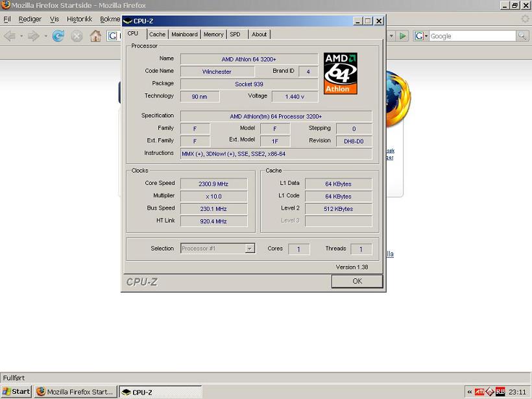Open ATI tray icon
Image resolution: width=532 pixels, height=399 pixels.
point(479,392)
